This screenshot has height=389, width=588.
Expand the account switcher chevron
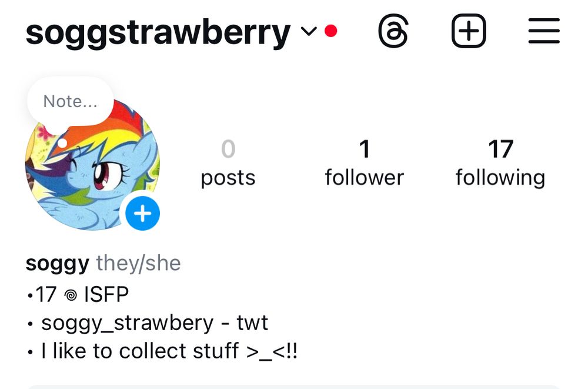pos(309,32)
